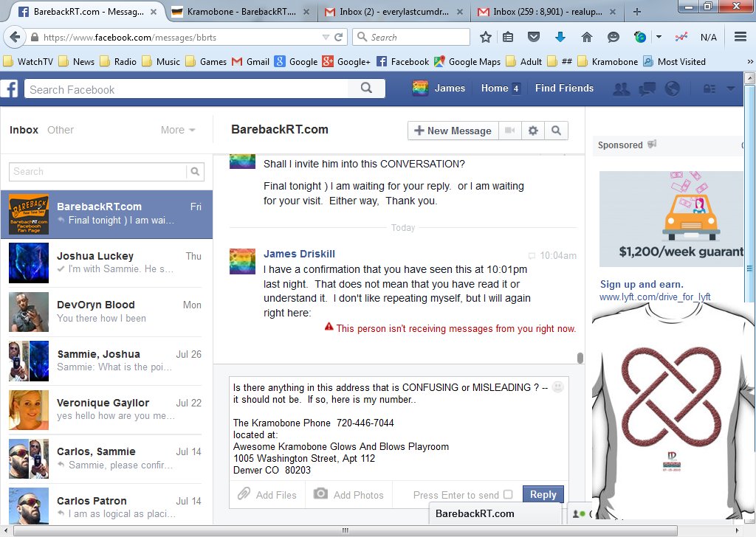Click the conversation scrollbar thumb
Screen dimensions: 756x537
[580, 358]
